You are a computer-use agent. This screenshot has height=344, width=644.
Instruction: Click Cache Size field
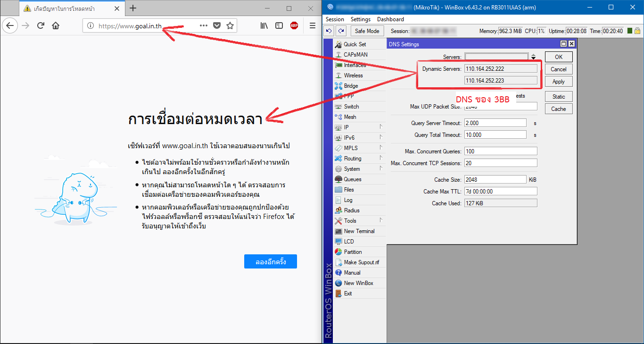pos(495,179)
